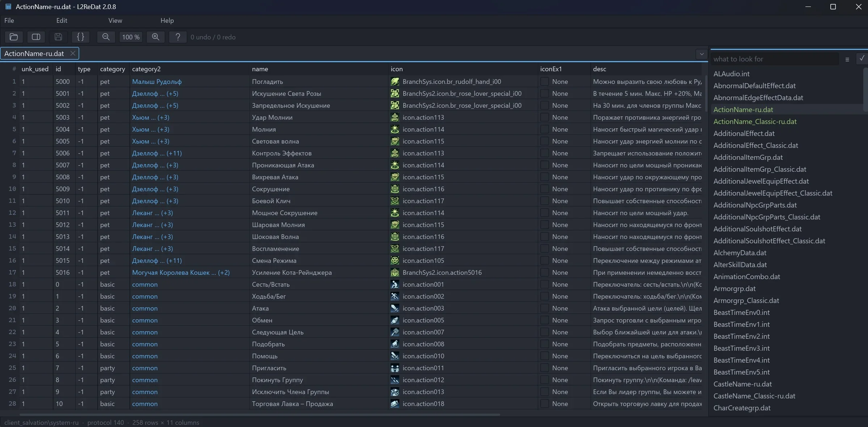Toggle iconEx1 checkbox for id 5003

coord(544,118)
